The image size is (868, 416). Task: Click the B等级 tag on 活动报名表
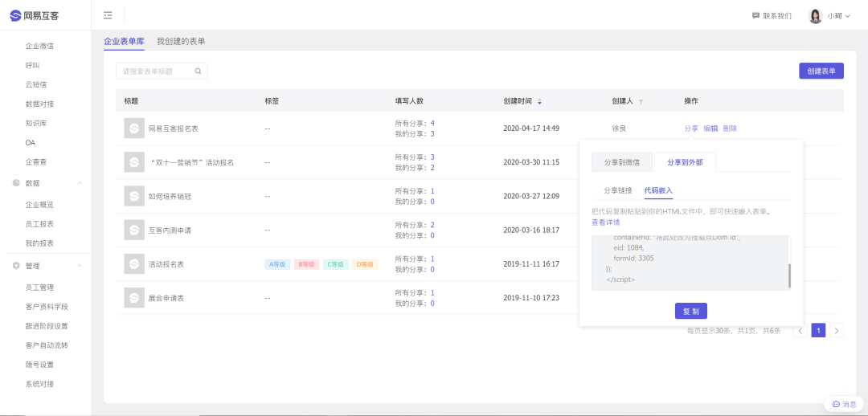[307, 264]
